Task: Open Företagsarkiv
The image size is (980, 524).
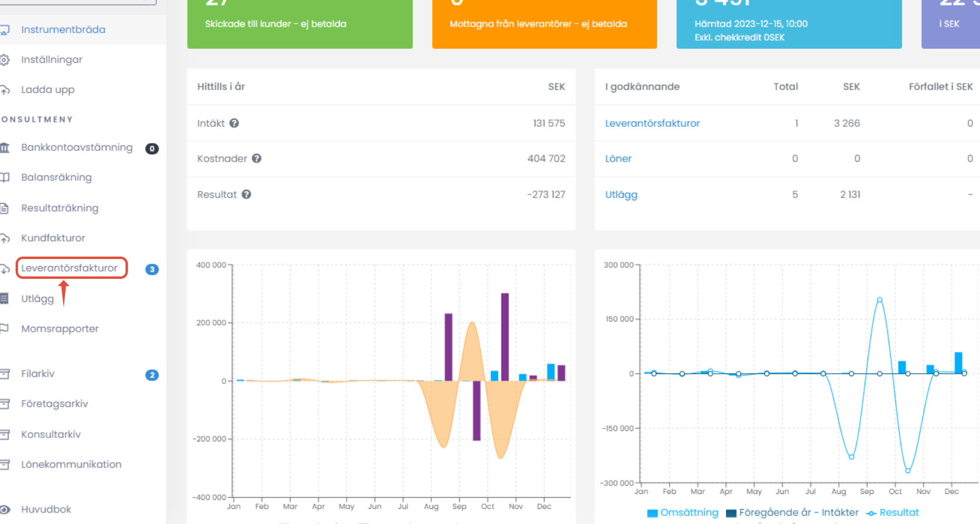Action: [x=55, y=404]
